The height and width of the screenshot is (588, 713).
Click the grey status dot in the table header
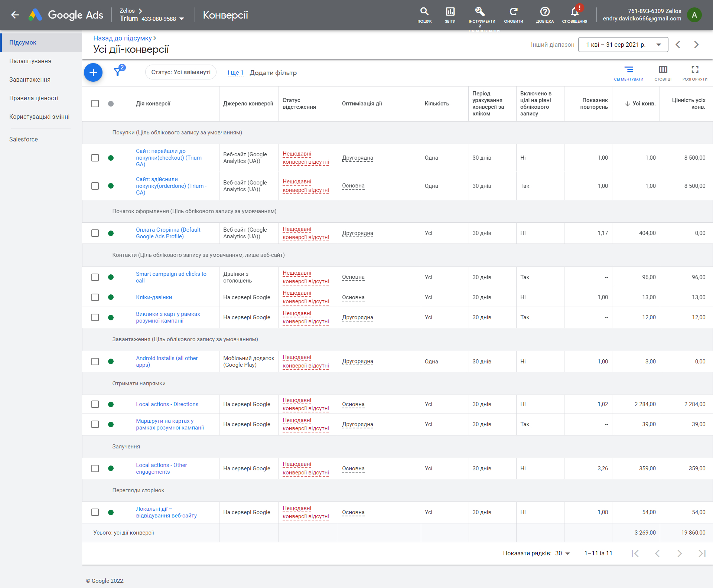[x=111, y=104]
